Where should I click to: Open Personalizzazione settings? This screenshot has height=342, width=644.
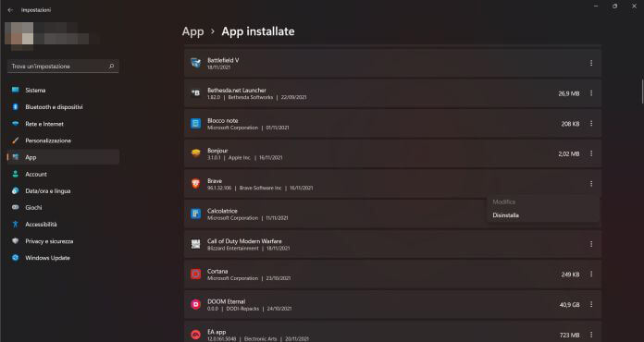coord(63,140)
